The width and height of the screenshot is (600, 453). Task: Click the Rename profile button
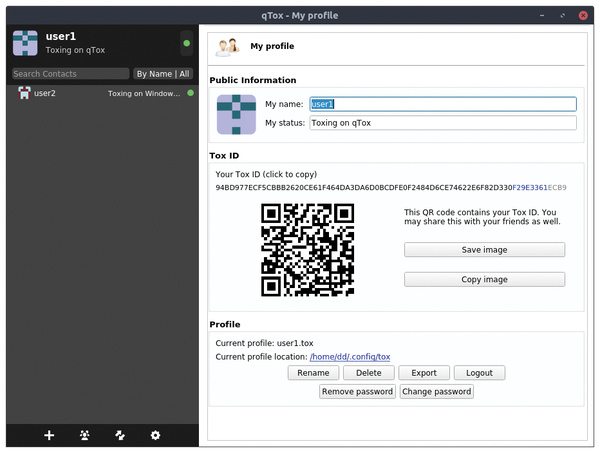(313, 373)
